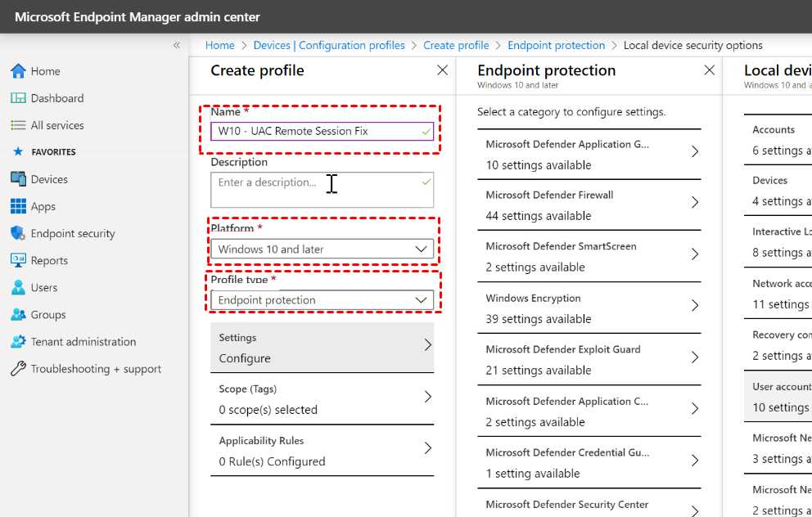Click the Troubleshooting + support wrench icon
This screenshot has width=812, height=517.
[x=18, y=369]
